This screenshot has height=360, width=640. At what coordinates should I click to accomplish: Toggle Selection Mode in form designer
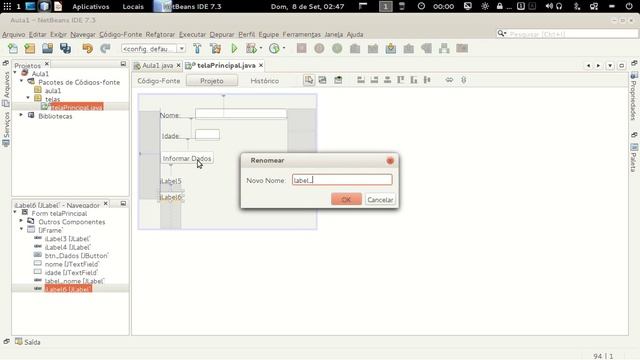point(309,80)
